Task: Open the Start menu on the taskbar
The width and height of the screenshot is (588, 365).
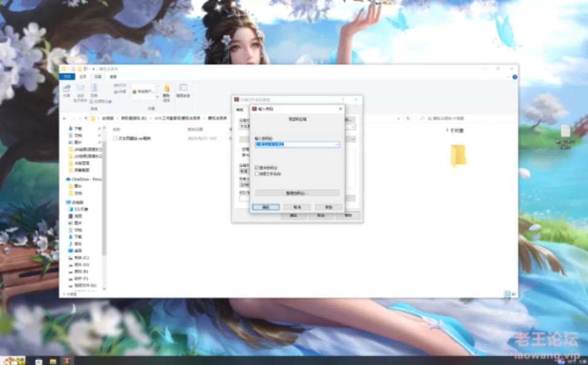Action: pos(12,361)
